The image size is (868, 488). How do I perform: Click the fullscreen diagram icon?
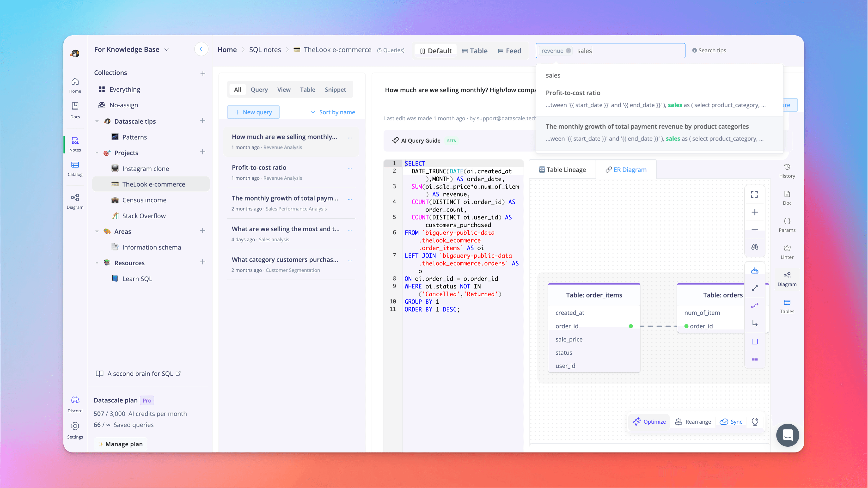tap(754, 195)
